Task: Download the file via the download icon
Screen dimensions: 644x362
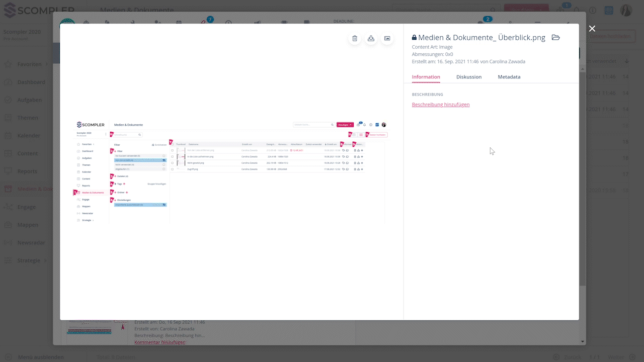Action: [x=371, y=39]
